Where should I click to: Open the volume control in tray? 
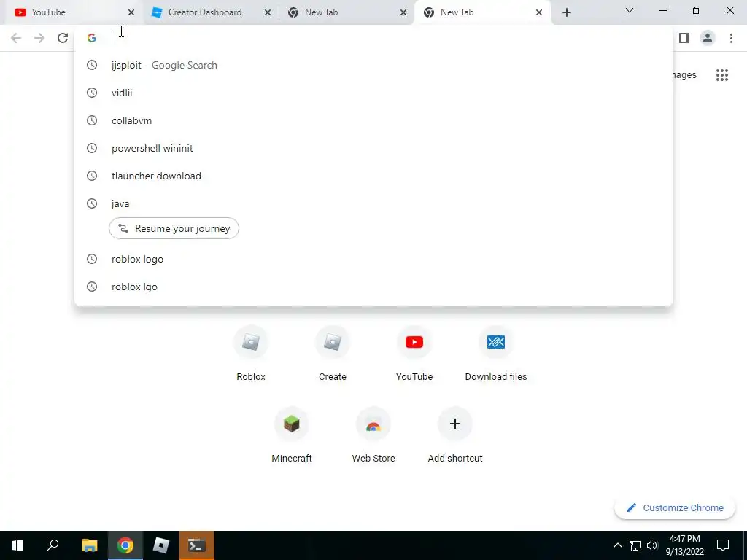pyautogui.click(x=652, y=545)
